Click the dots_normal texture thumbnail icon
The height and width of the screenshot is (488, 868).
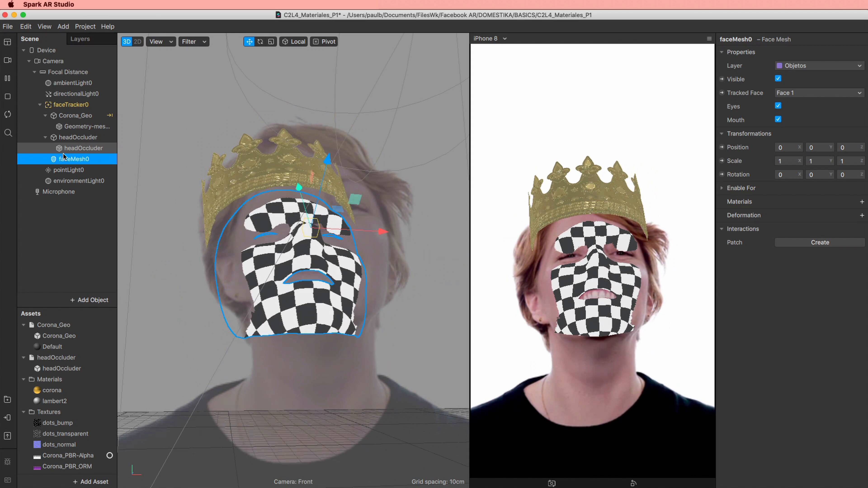point(37,445)
